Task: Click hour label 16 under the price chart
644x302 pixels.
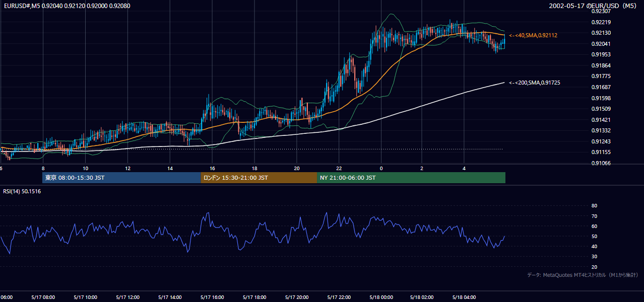Action: pyautogui.click(x=213, y=169)
